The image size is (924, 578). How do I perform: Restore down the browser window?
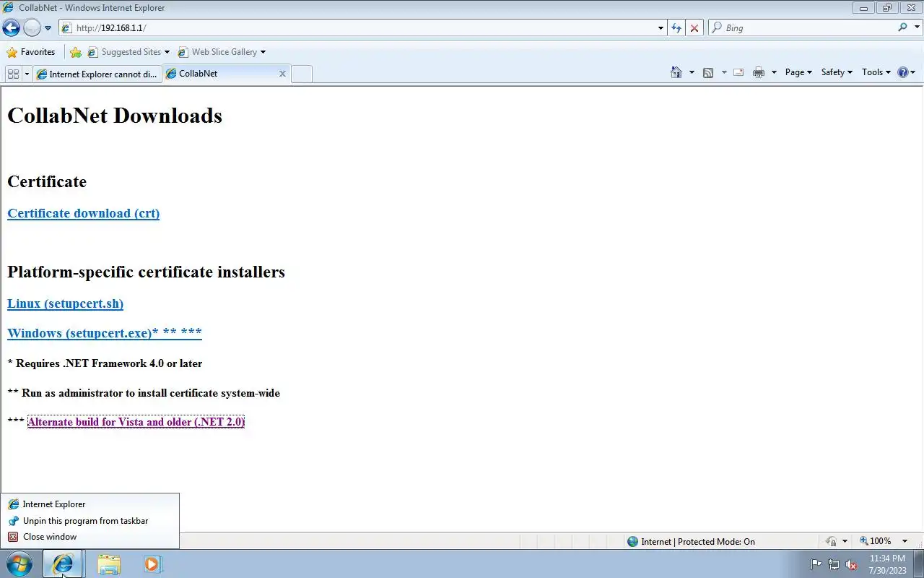pyautogui.click(x=887, y=7)
